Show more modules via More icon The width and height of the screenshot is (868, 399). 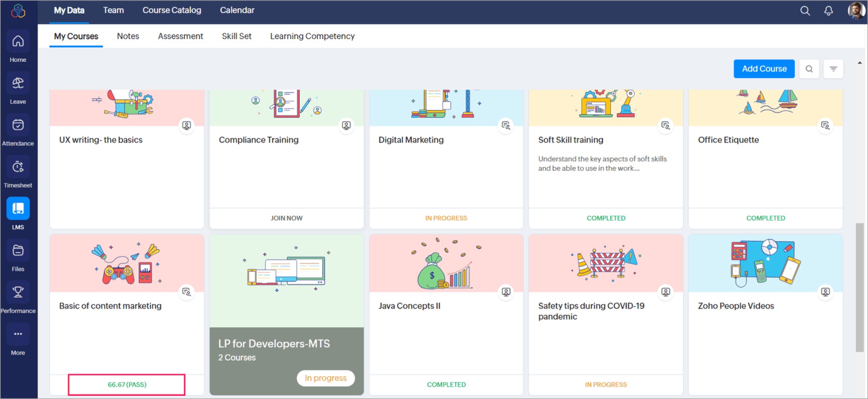click(x=18, y=334)
